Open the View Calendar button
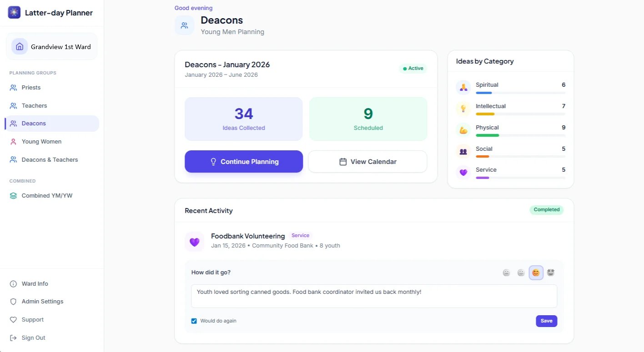644x352 pixels. pos(367,161)
